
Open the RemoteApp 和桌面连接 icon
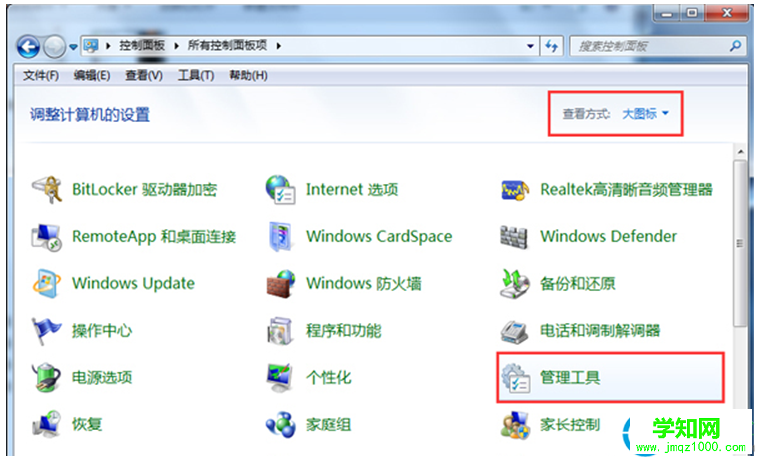[x=46, y=237]
